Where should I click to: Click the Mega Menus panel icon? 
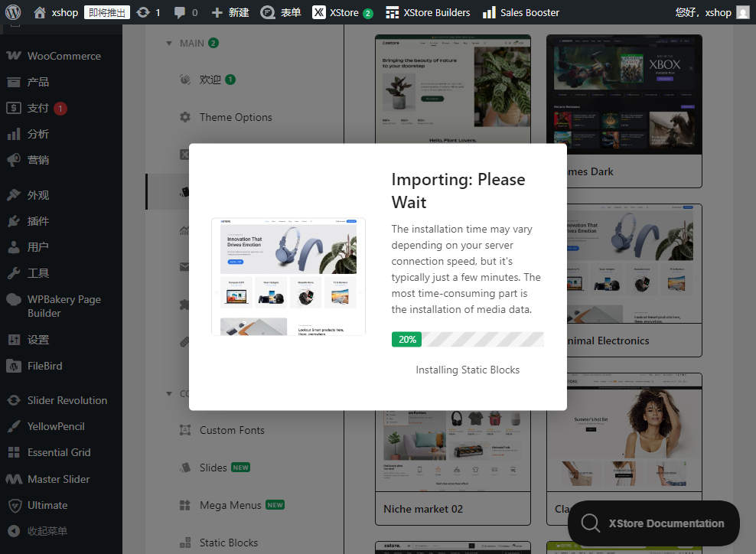[x=184, y=505]
